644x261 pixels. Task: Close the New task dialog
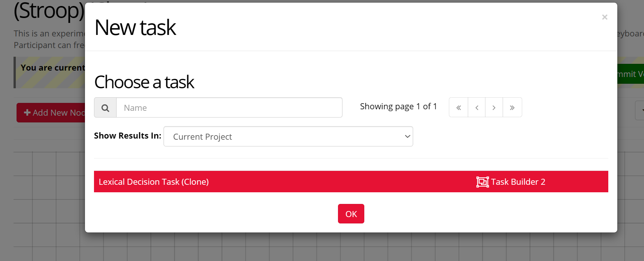(605, 17)
